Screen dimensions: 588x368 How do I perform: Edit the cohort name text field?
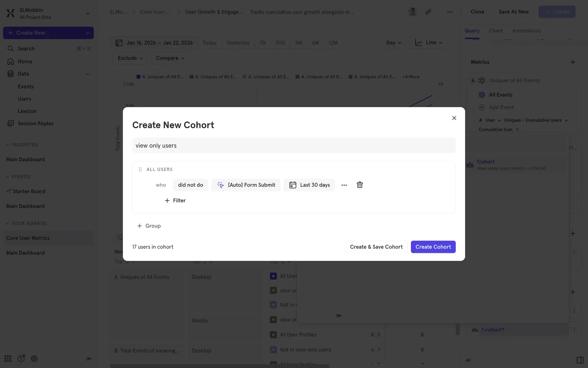(x=294, y=146)
